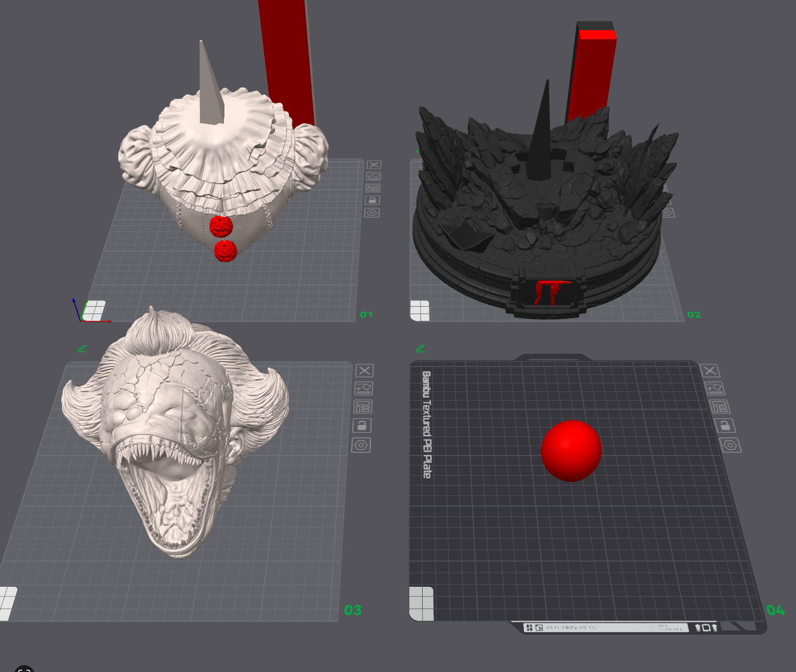Auto-orient objects on plate 01
The image size is (796, 672).
click(373, 177)
